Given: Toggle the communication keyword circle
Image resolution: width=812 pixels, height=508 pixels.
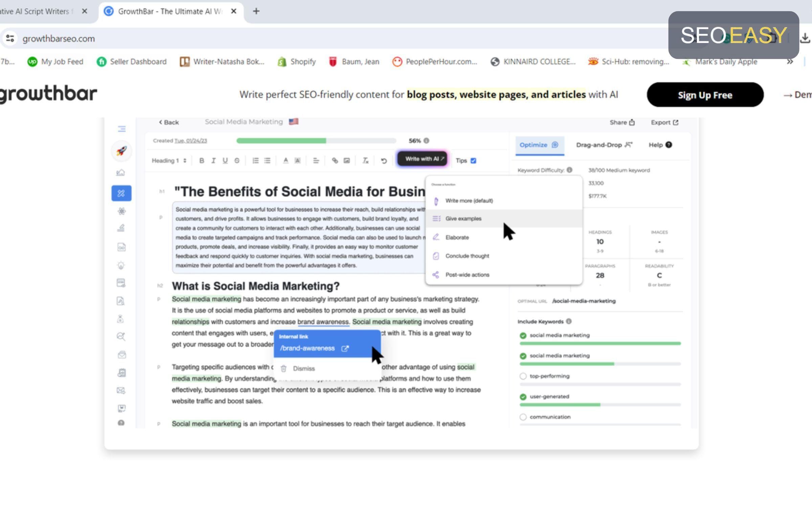Looking at the screenshot, I should (x=523, y=417).
